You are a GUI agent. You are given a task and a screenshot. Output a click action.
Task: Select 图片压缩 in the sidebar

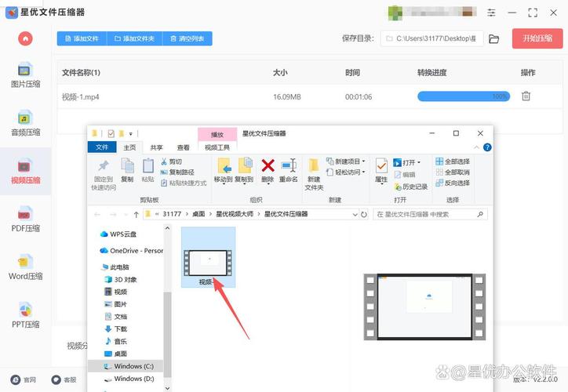[x=25, y=75]
